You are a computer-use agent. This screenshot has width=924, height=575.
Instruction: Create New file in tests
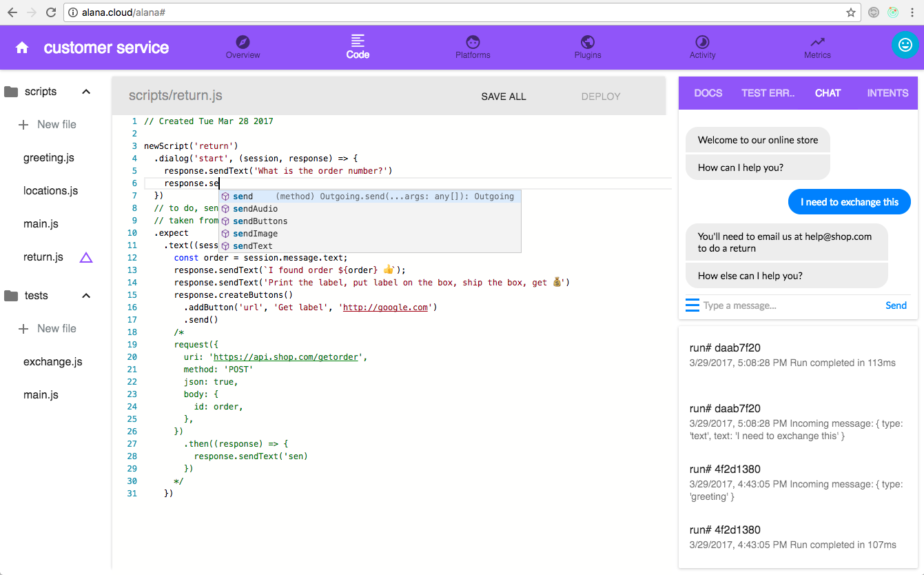coord(57,329)
